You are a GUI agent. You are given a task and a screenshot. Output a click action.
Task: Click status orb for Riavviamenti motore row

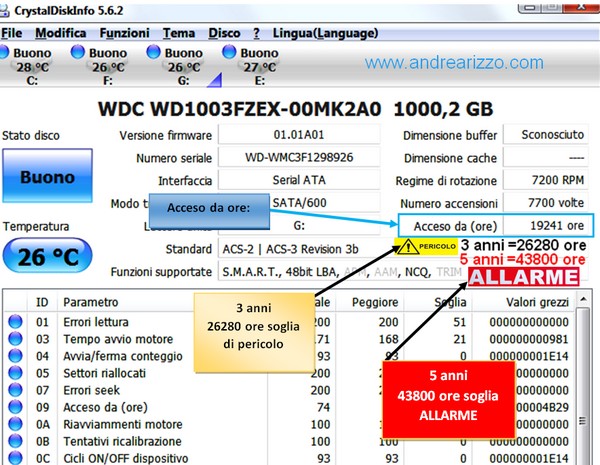15,424
